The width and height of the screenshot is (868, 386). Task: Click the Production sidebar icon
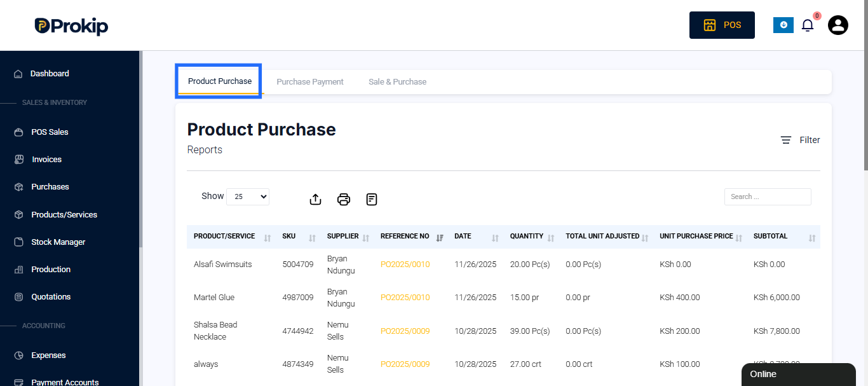click(x=18, y=270)
